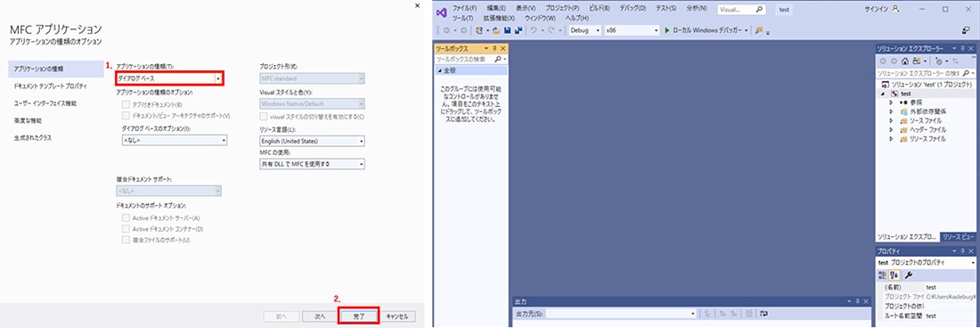The image size is (980, 328).
Task: Open the ダイアログ ベースのオプション dropdown
Action: (x=175, y=141)
